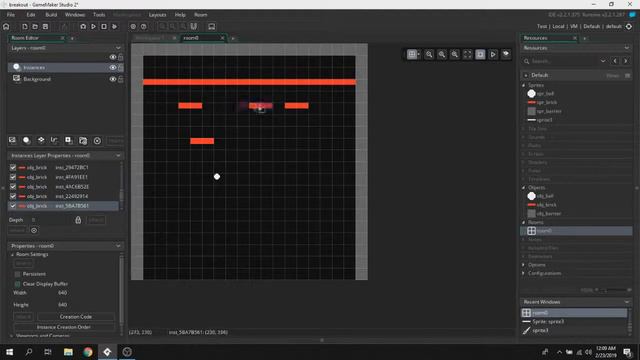Open the Build menu
The image size is (640, 360).
(51, 15)
